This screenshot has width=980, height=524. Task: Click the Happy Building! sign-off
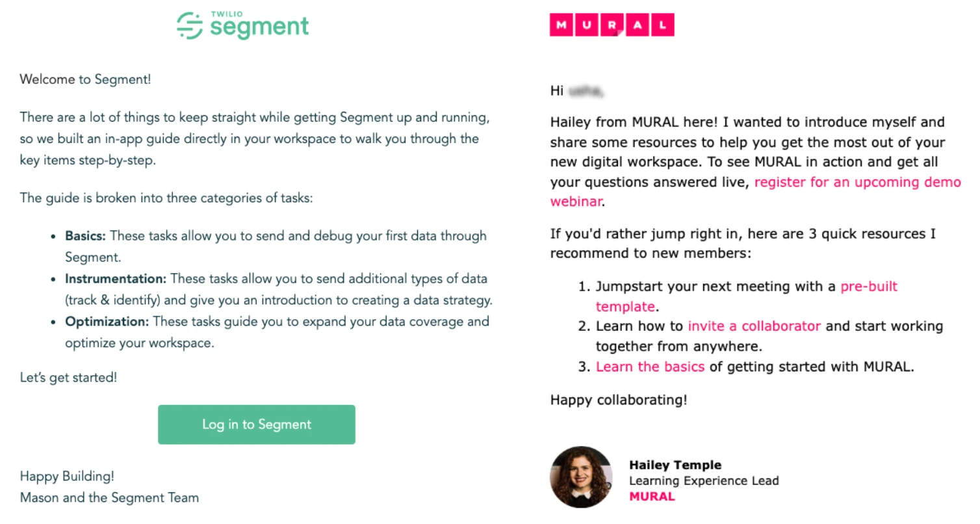point(67,477)
